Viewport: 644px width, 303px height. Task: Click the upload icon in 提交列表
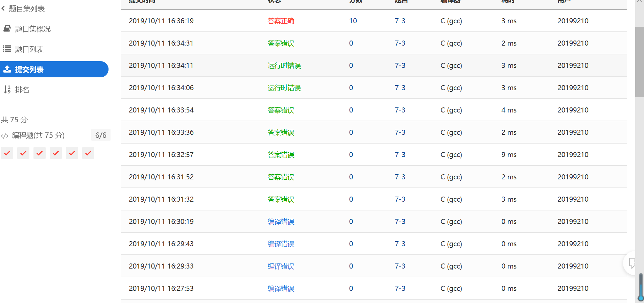pos(7,69)
